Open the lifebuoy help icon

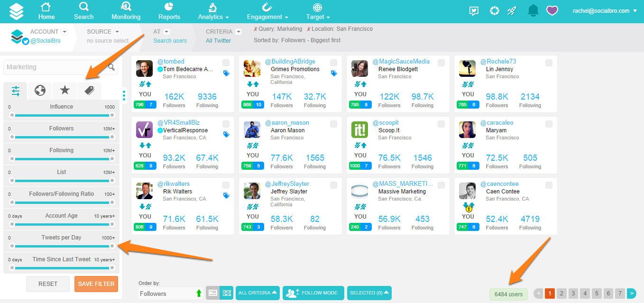click(x=495, y=11)
